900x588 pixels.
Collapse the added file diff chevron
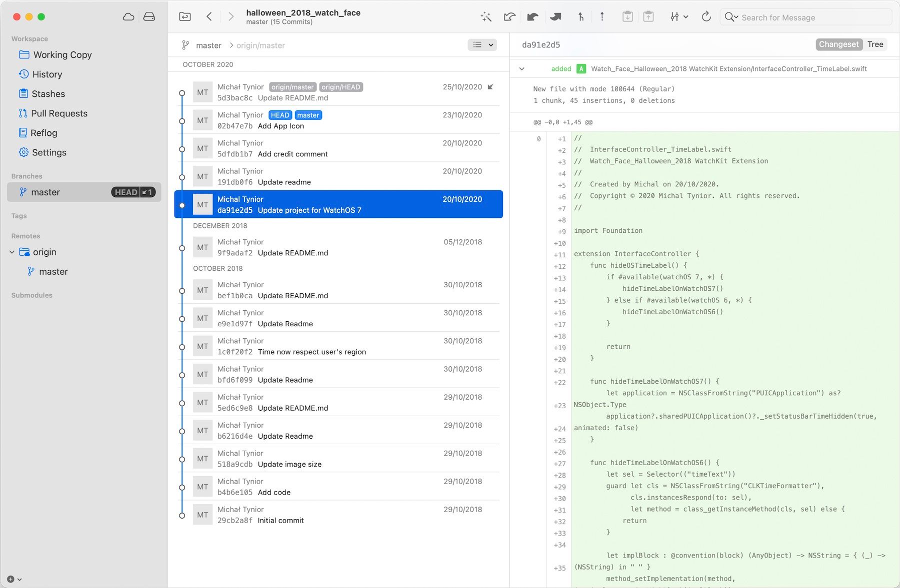point(522,69)
